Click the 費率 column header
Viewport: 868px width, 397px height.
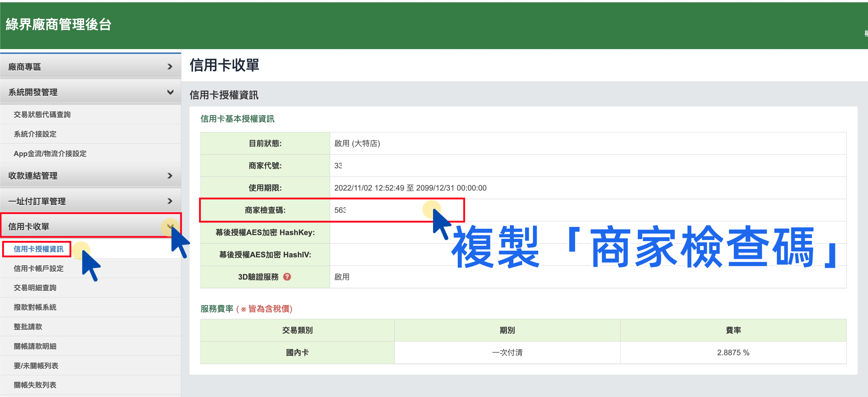pos(733,330)
